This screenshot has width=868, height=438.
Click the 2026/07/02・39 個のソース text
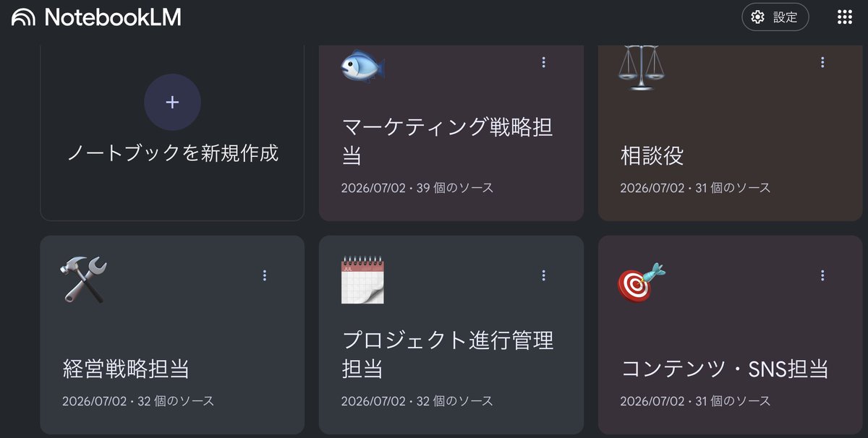coord(417,188)
